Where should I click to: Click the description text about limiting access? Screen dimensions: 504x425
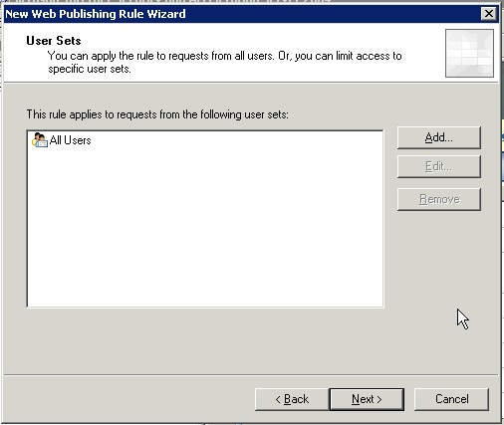[x=225, y=62]
